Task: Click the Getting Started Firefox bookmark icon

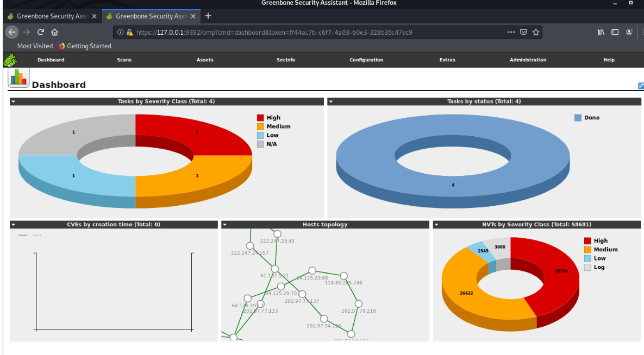Action: click(x=62, y=46)
